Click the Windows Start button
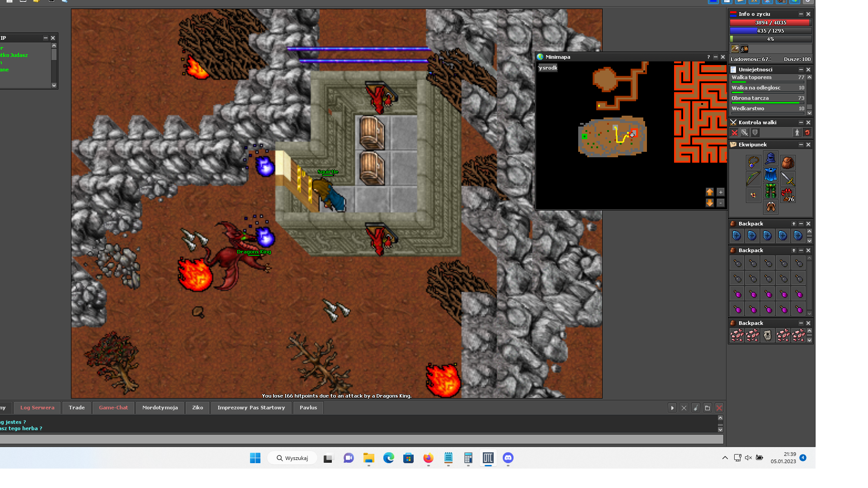The image size is (868, 488). 255,458
